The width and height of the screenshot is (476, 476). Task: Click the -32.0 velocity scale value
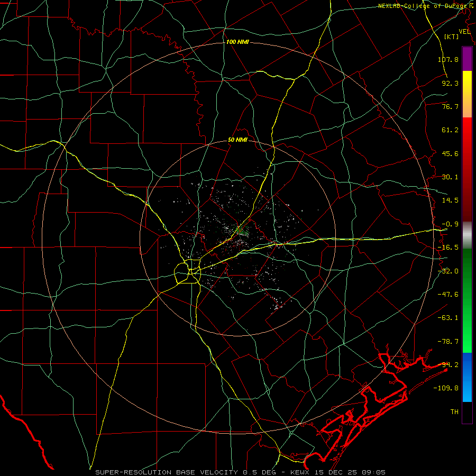coord(448,271)
